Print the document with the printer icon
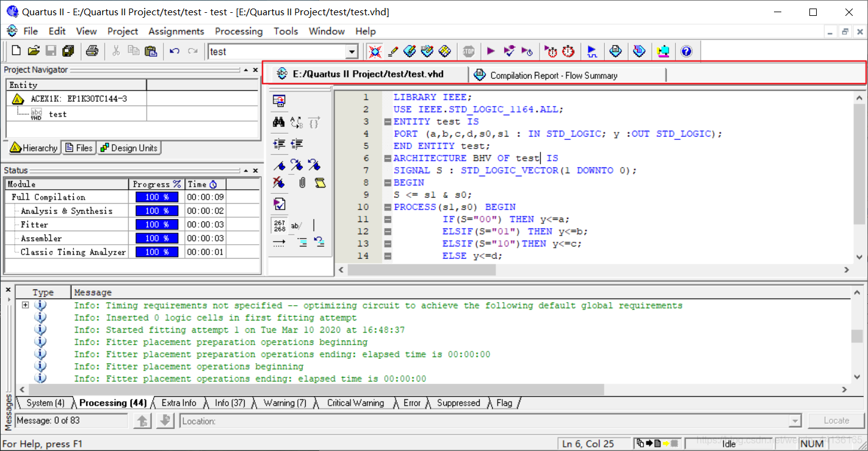 tap(92, 51)
